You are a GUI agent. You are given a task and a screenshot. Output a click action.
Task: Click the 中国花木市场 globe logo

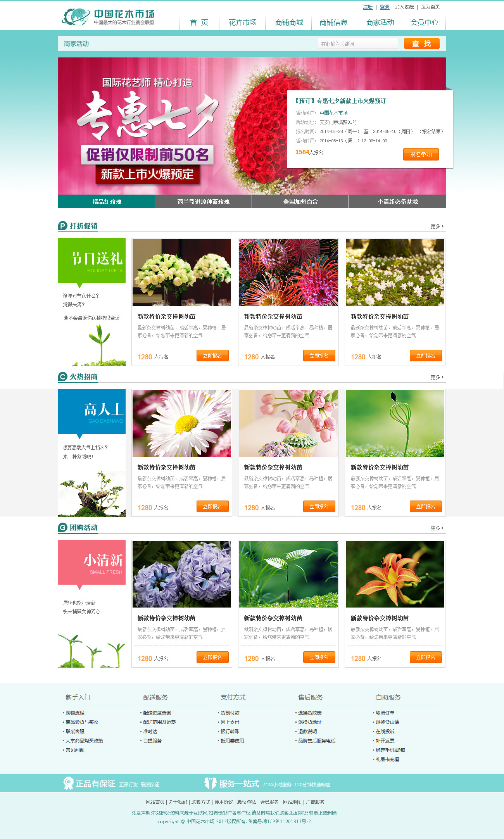pyautogui.click(x=76, y=17)
